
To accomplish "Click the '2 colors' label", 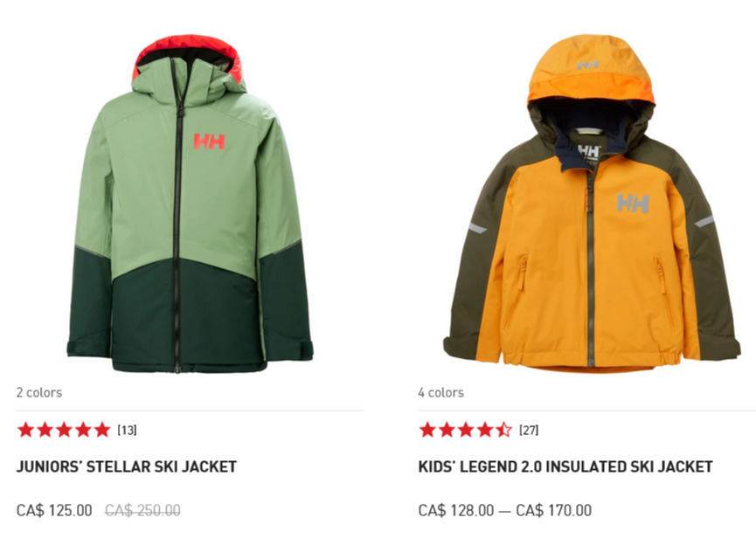I will [39, 392].
